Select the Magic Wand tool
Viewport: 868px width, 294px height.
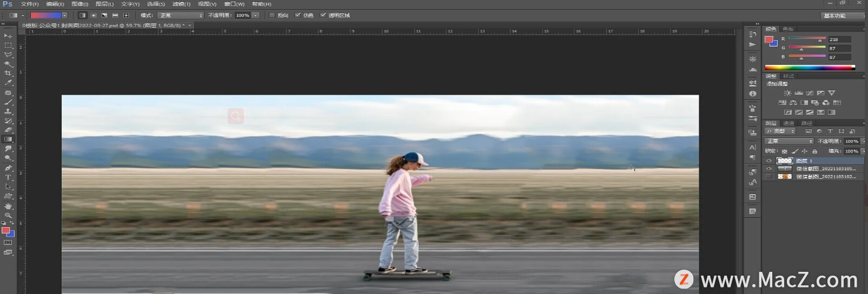pyautogui.click(x=8, y=64)
